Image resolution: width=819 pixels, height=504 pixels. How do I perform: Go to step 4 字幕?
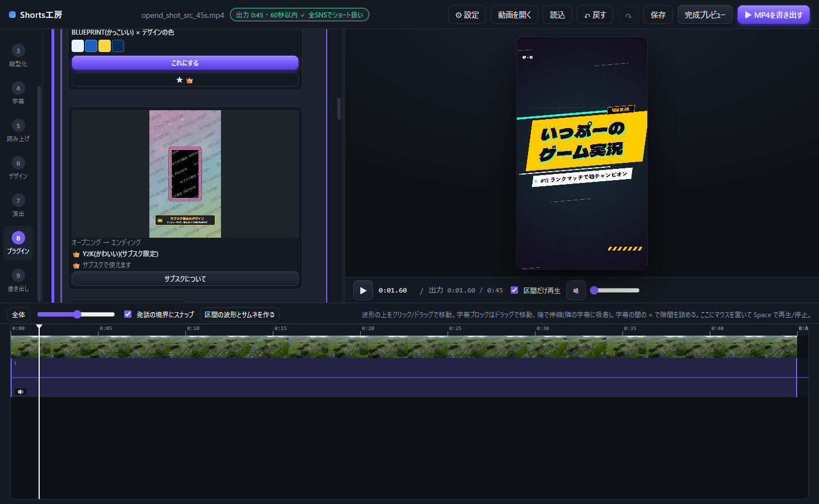(18, 93)
